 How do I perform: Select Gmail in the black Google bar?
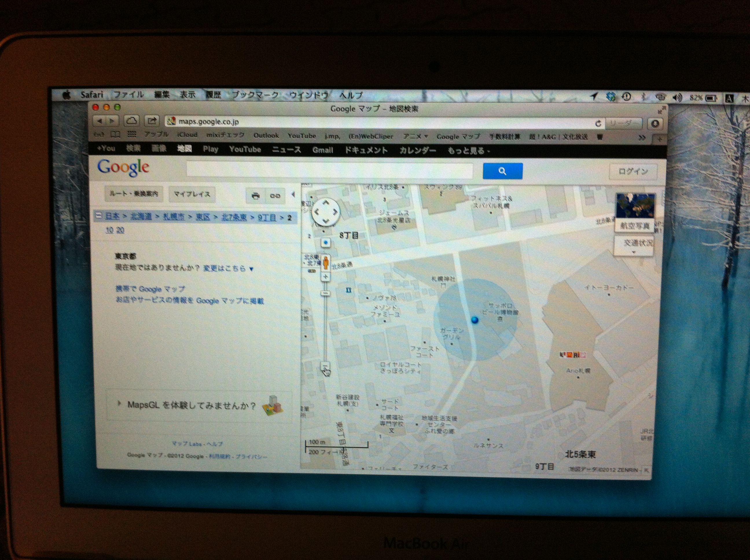point(322,150)
